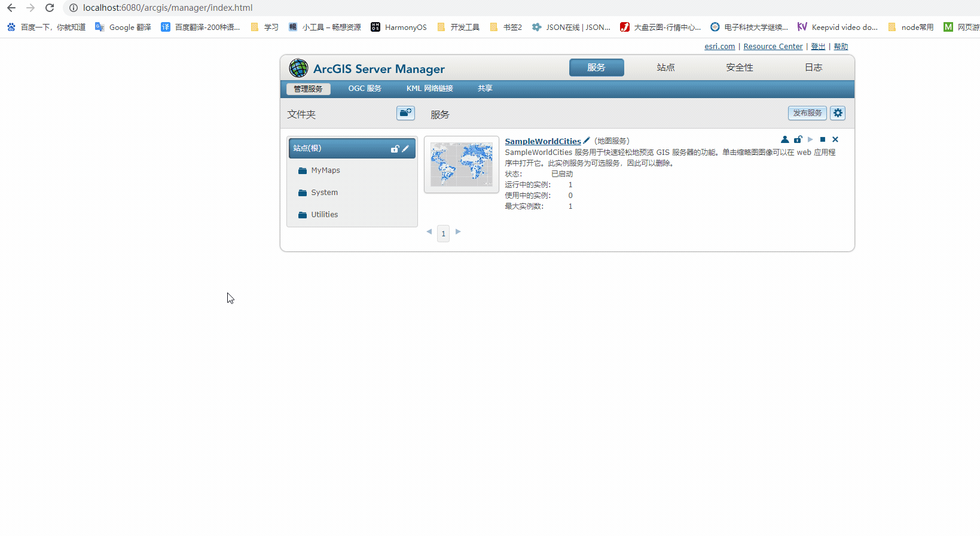980x536 pixels.
Task: Open the 百度一下，你就知道 bookmark
Action: [46, 27]
